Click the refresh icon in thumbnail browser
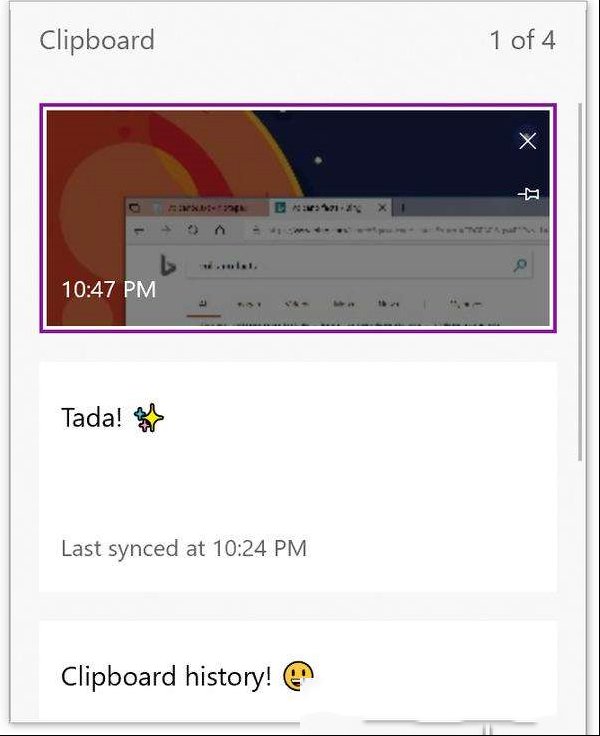Viewport: 600px width, 736px height. click(x=192, y=230)
